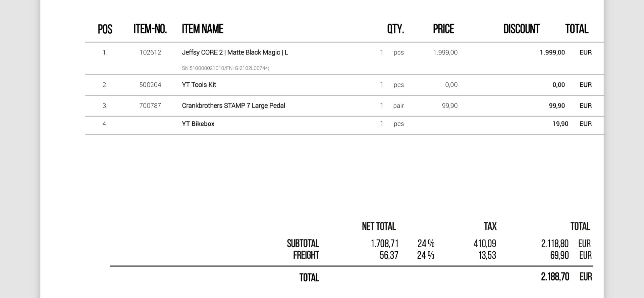
Task: Click the 99,90 pedal total amount
Action: pos(557,105)
